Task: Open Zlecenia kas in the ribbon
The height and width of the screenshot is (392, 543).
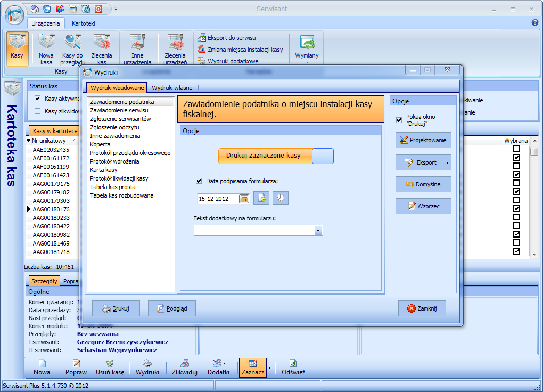Action: pyautogui.click(x=102, y=49)
